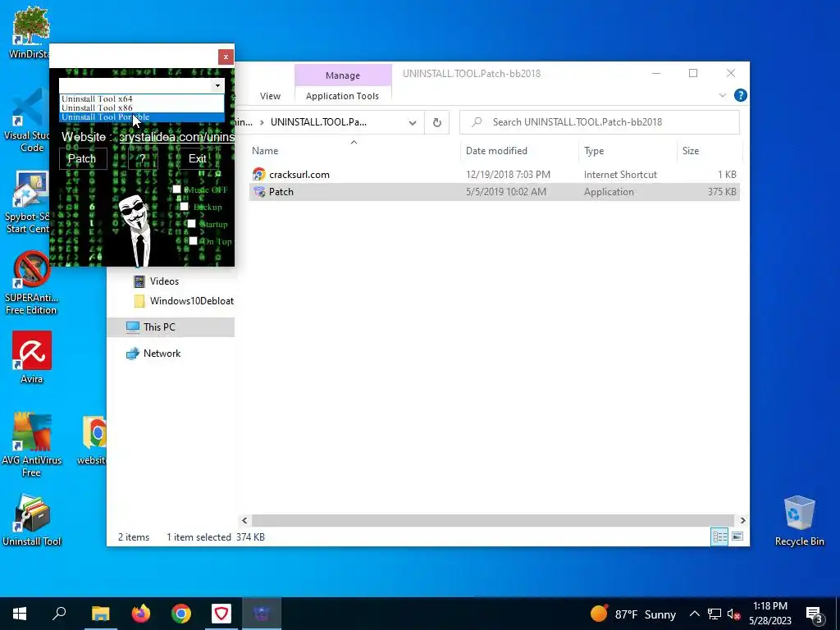Open the patcher target combo box arrow
Screen dimensions: 840x630
tap(217, 85)
